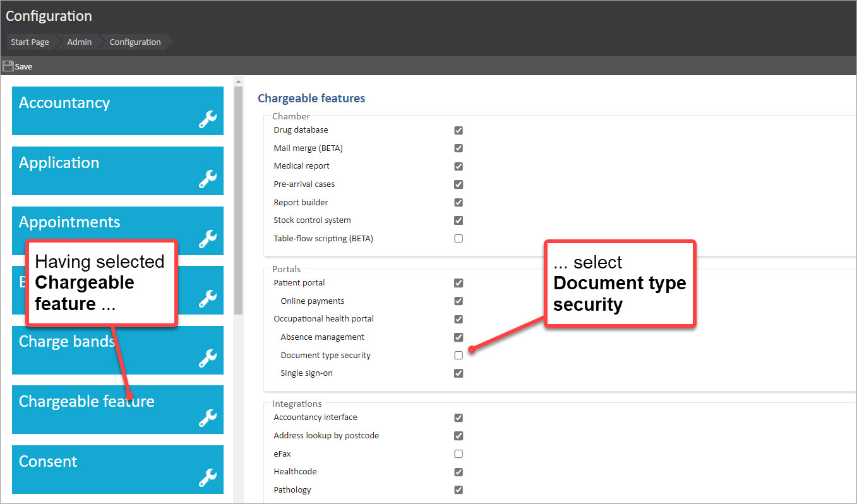Viewport: 857px width, 504px height.
Task: Uncheck the Online payments checkbox
Action: [458, 301]
